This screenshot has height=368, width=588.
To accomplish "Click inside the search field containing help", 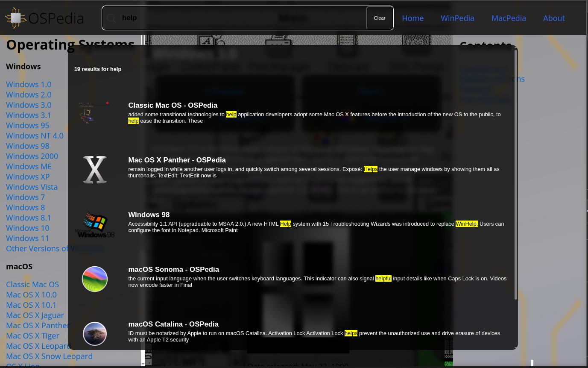I will pyautogui.click(x=239, y=18).
